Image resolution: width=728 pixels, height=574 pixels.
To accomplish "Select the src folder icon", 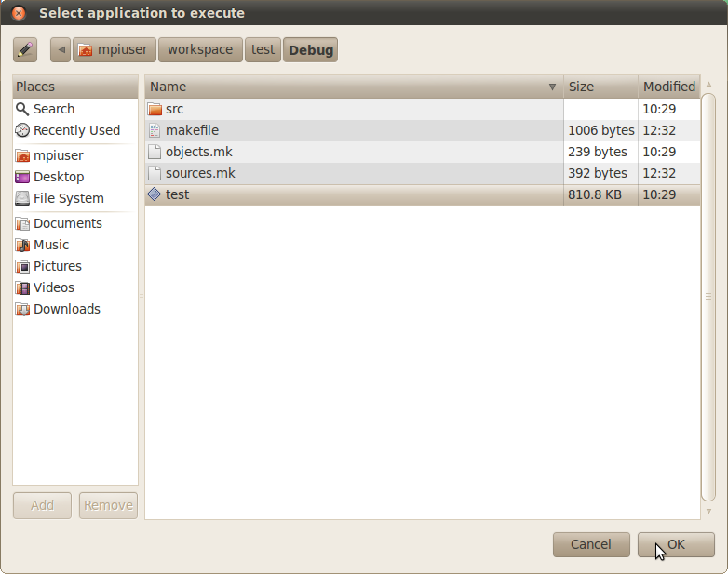I will [x=155, y=109].
